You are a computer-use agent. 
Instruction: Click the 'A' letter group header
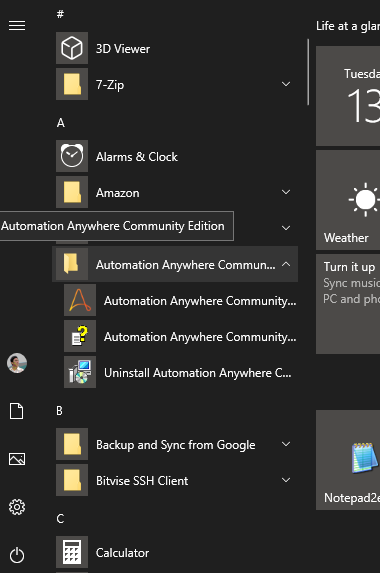point(61,122)
